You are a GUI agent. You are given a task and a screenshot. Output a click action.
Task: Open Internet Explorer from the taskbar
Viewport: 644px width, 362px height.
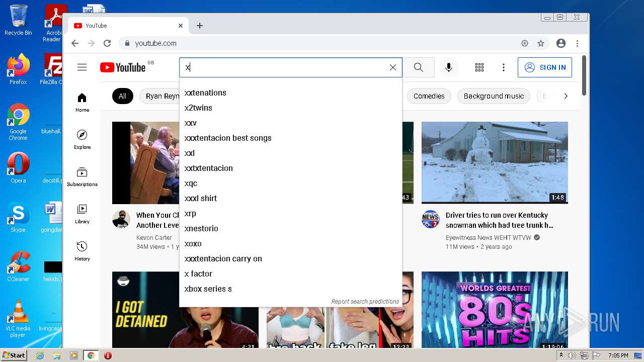click(x=40, y=355)
